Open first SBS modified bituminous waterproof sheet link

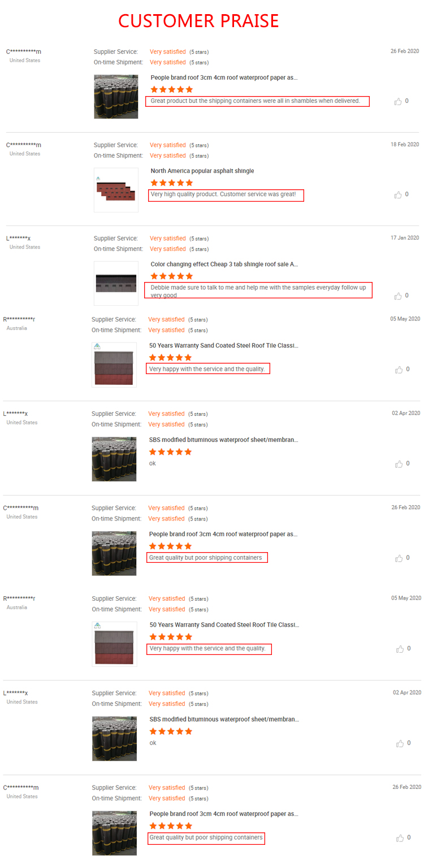pyautogui.click(x=224, y=440)
